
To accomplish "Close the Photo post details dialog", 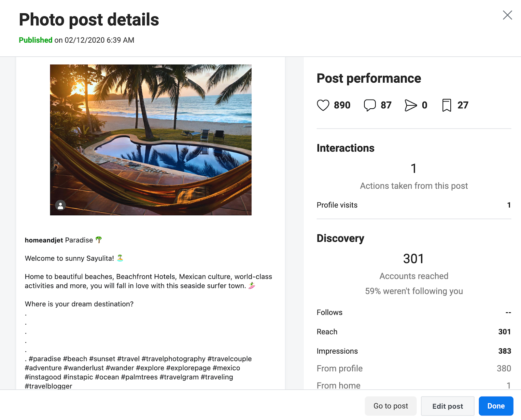I will pos(507,15).
